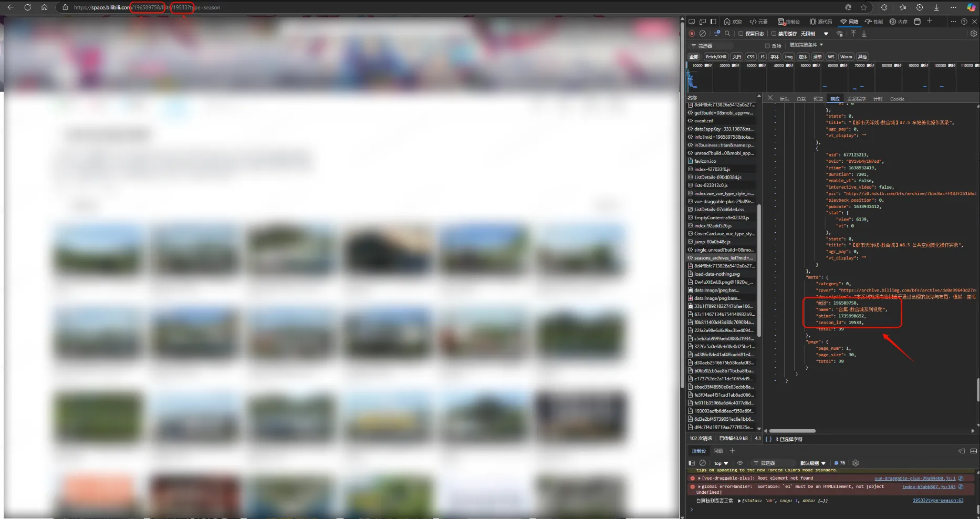
Task: Open network search magnifier
Action: (727, 34)
